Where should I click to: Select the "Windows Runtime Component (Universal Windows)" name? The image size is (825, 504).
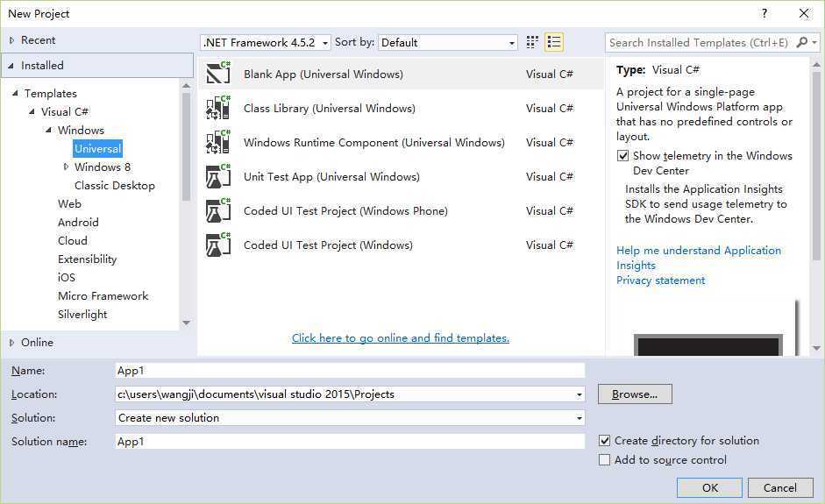pos(374,142)
